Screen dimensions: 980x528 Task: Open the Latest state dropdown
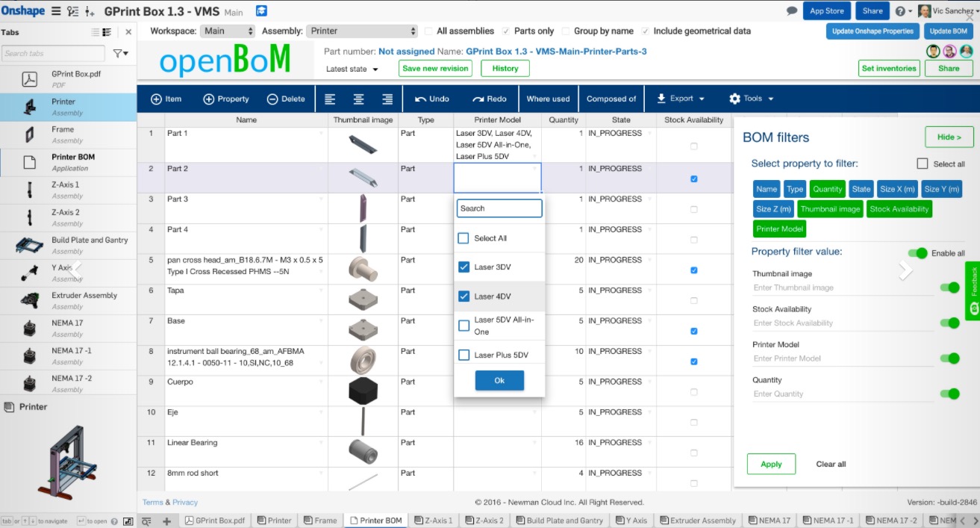pyautogui.click(x=352, y=69)
